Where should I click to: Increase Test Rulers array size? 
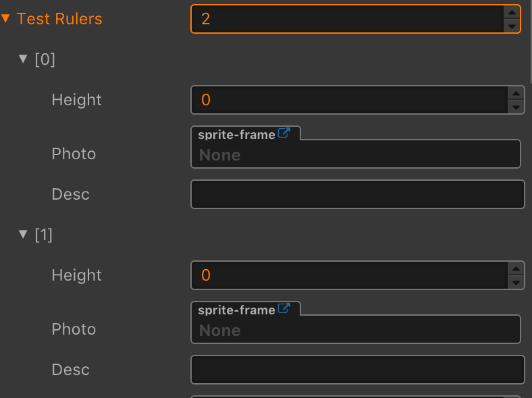click(x=512, y=12)
